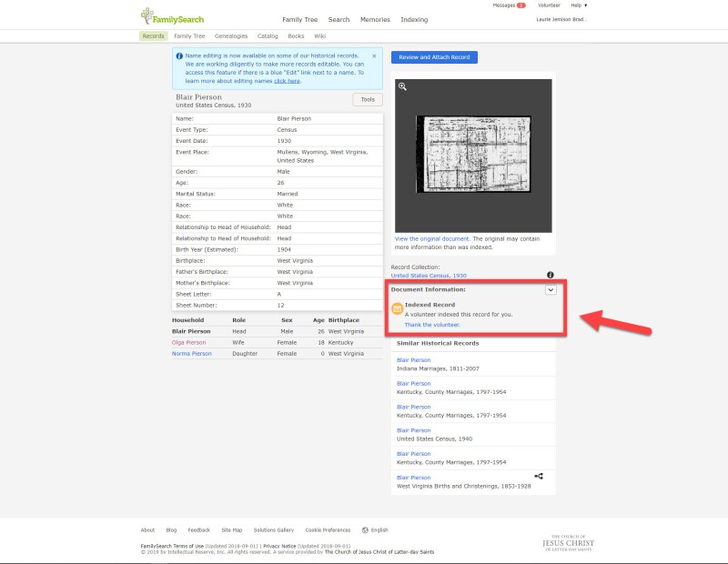The width and height of the screenshot is (728, 564).
Task: Click the orange Indexed Record icon
Action: pos(397,308)
